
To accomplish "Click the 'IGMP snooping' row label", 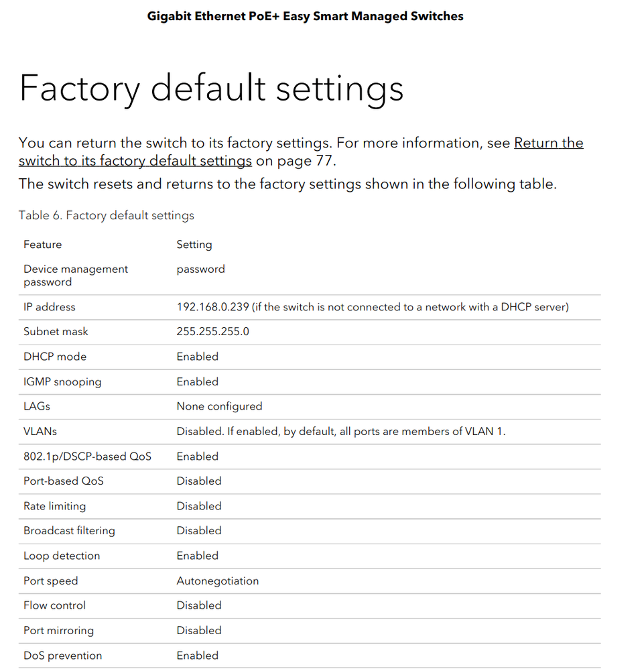I will click(62, 381).
